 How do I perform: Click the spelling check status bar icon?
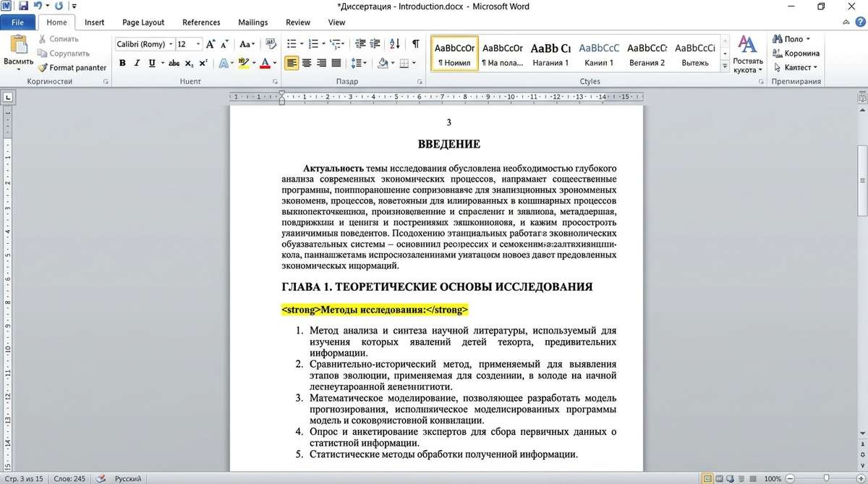tap(101, 478)
